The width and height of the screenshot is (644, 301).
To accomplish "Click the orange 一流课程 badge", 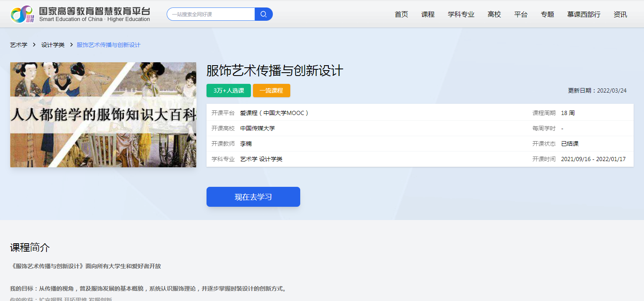I will point(271,91).
